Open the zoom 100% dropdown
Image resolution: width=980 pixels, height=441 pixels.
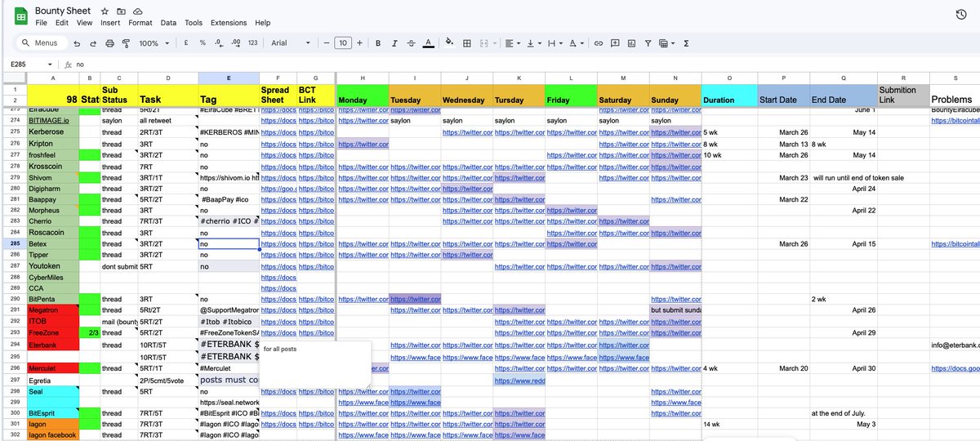(x=153, y=42)
